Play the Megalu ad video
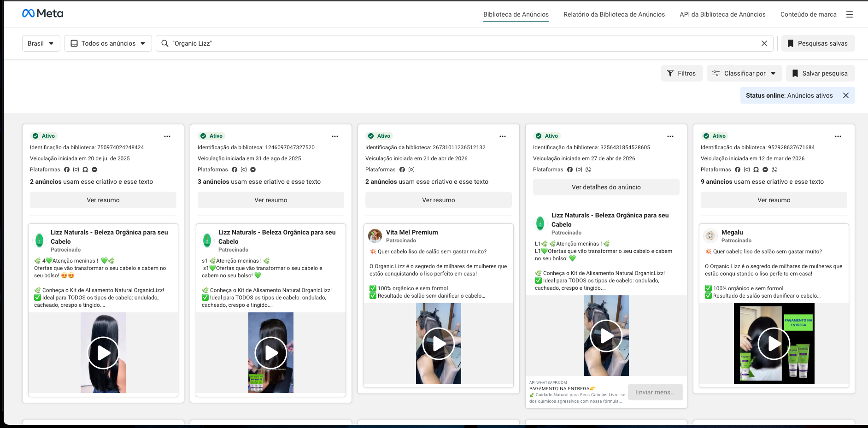The image size is (868, 428). pyautogui.click(x=774, y=344)
